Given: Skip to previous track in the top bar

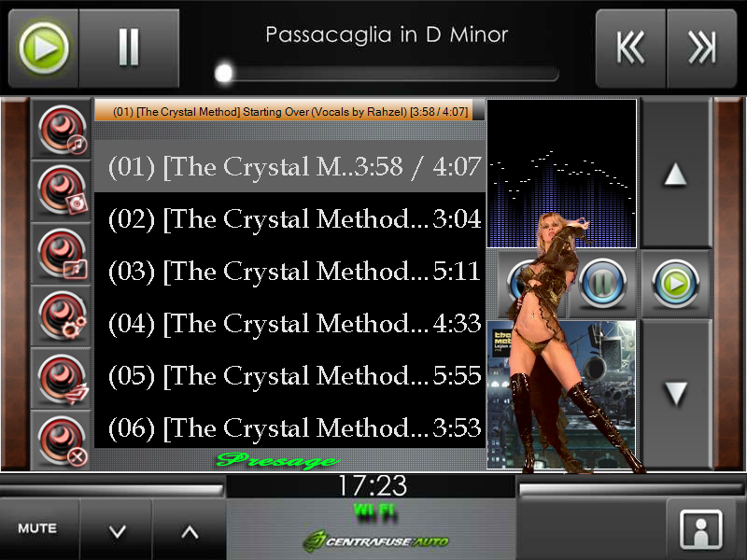Looking at the screenshot, I should click(x=630, y=49).
